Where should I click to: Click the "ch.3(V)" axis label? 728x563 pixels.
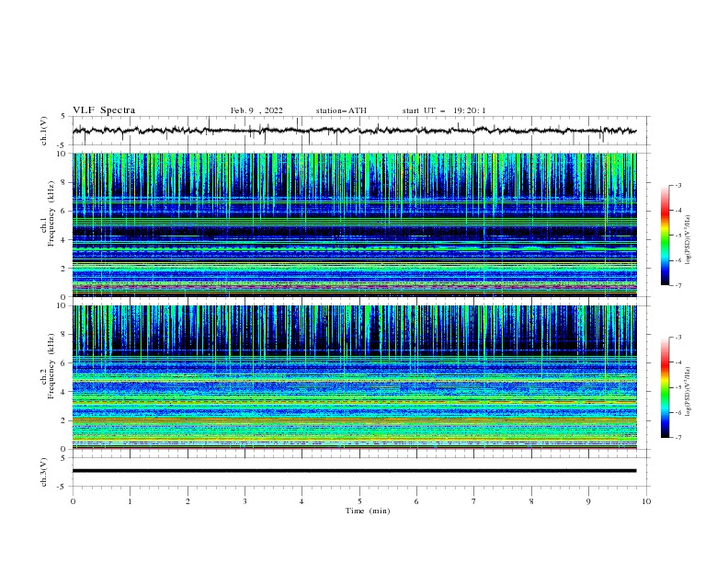coord(44,472)
